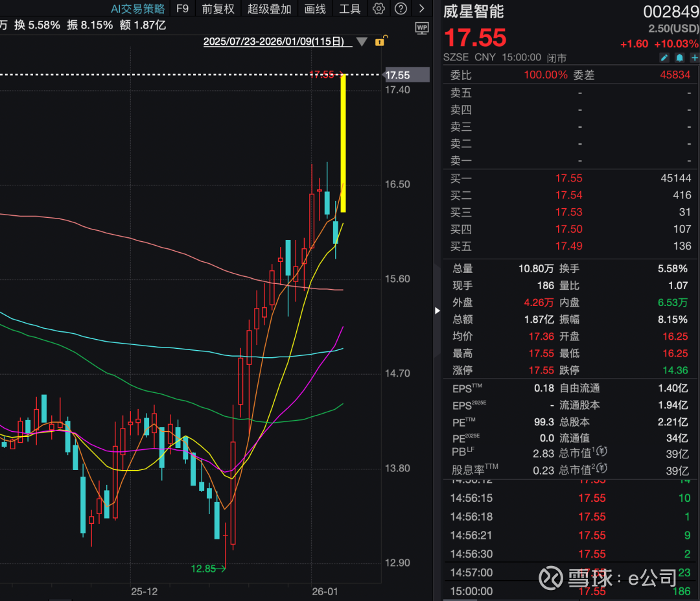Show more toolbar items with right chevron

[x=421, y=8]
